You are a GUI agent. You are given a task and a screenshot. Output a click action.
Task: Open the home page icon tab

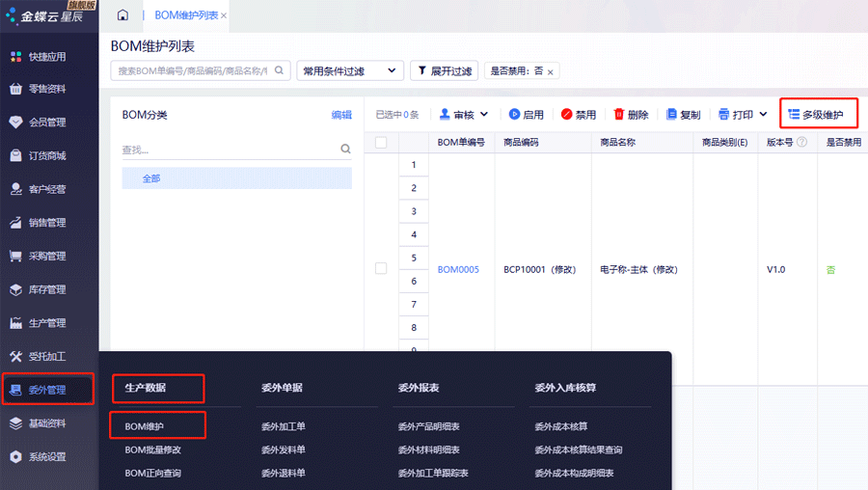pyautogui.click(x=122, y=14)
